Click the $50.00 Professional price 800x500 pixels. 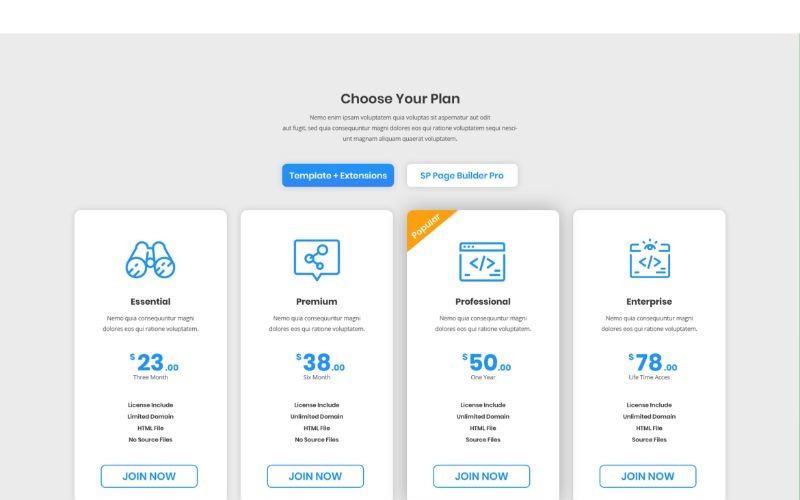[x=486, y=363]
